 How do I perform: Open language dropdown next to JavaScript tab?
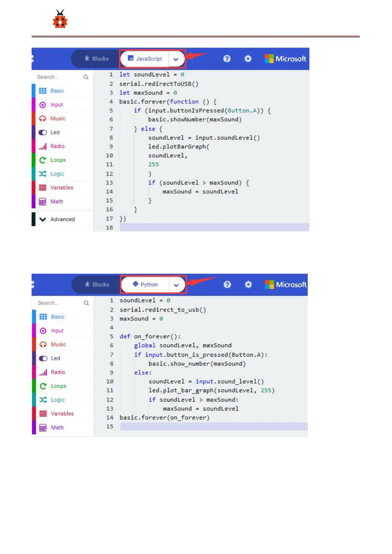point(176,59)
